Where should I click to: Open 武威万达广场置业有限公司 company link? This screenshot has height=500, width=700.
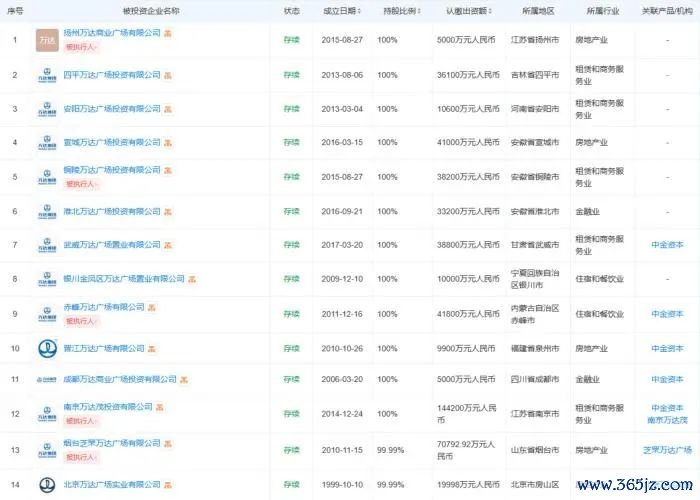tap(112, 245)
